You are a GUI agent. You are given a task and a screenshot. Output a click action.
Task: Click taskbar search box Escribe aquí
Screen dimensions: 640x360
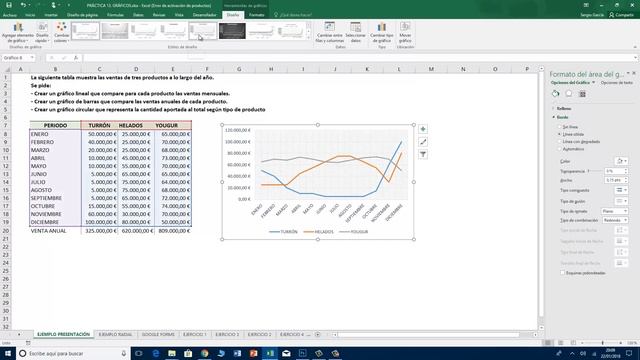[73, 353]
